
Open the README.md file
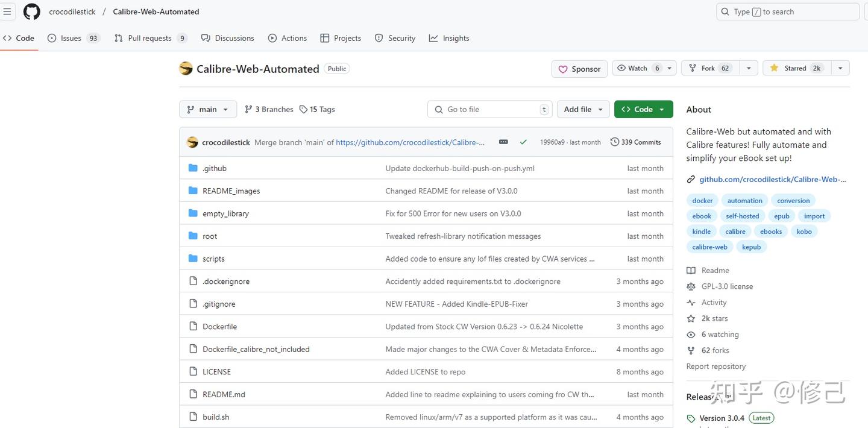point(224,394)
